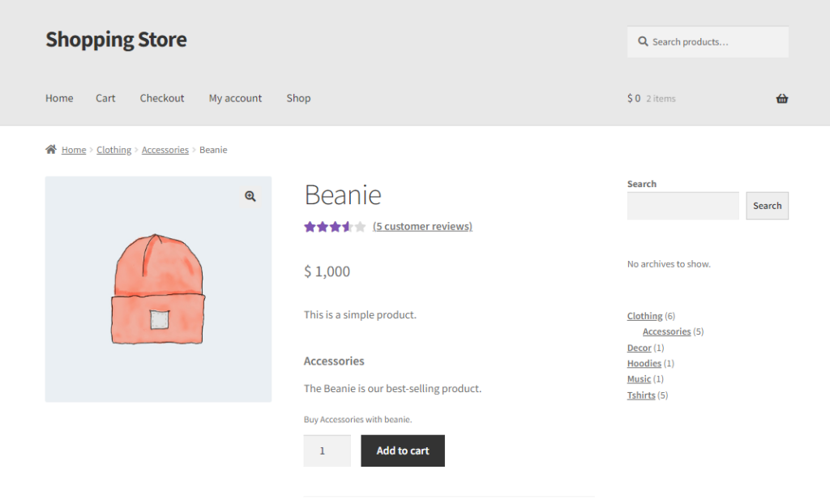Screen dimensions: 830x504
Task: Click the star rating for Beanie
Action: pyautogui.click(x=335, y=227)
